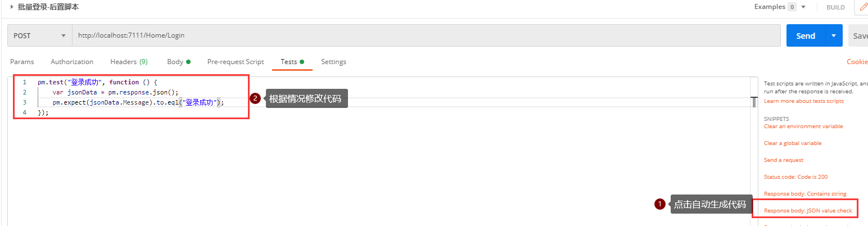
Task: Open the Send button dropdown arrow
Action: click(x=833, y=35)
